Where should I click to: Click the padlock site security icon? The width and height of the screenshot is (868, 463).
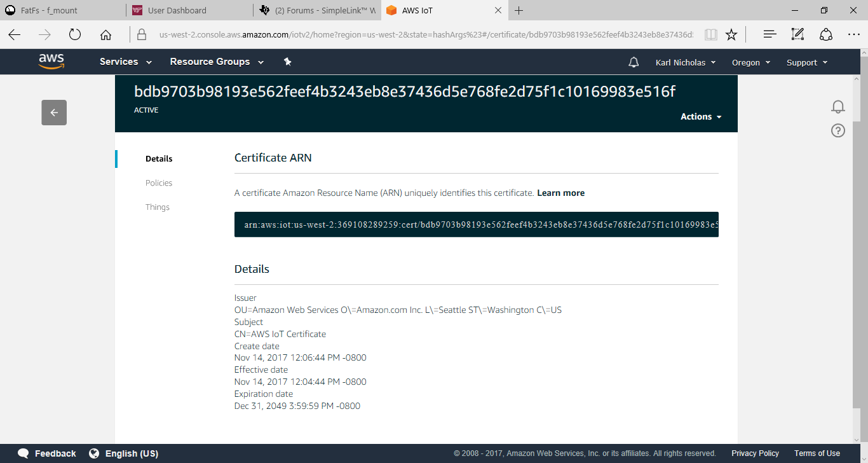(142, 34)
